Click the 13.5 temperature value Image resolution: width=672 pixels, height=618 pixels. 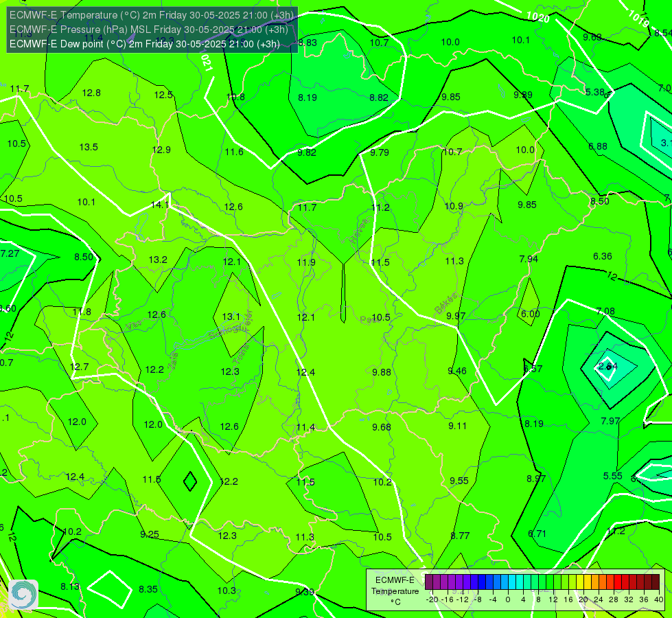(x=89, y=147)
